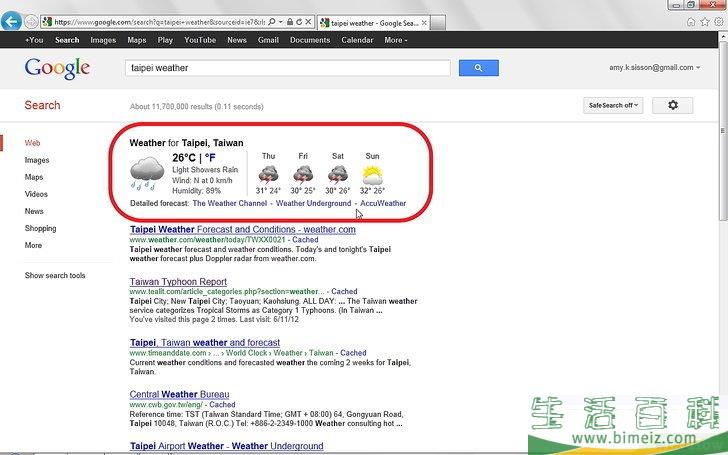Click the browser Home icon
Image resolution: width=728 pixels, height=455 pixels.
pyautogui.click(x=691, y=22)
